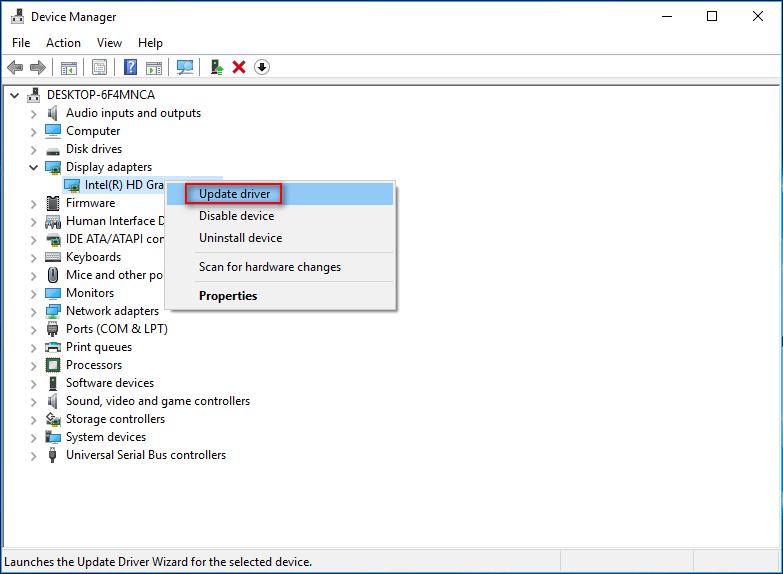Open the blue Help question-mark icon

point(130,67)
